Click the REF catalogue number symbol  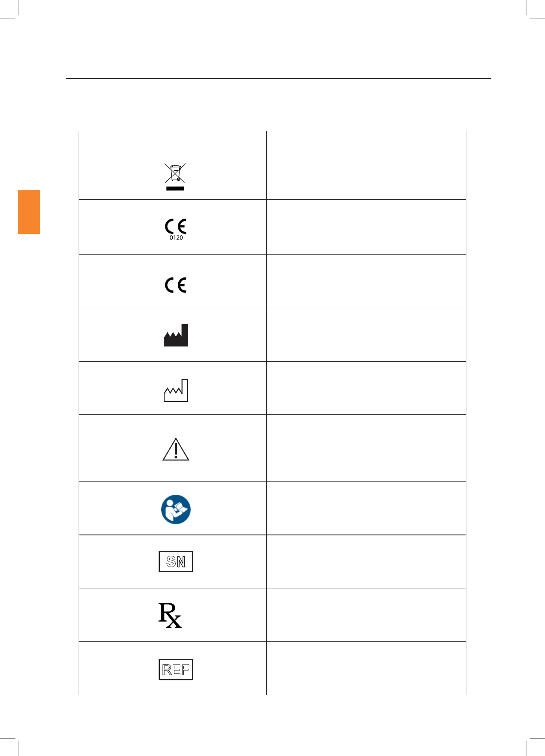(x=176, y=670)
